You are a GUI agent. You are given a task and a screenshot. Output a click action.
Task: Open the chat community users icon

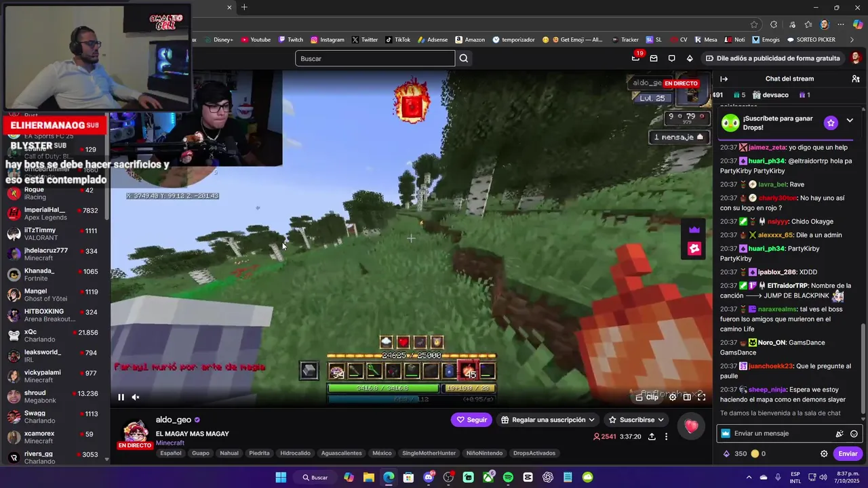click(856, 79)
